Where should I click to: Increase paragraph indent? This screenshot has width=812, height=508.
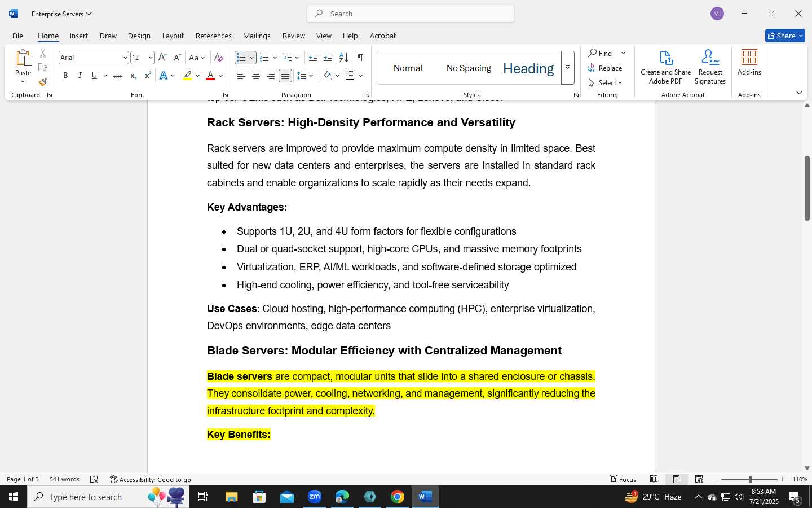tap(328, 58)
